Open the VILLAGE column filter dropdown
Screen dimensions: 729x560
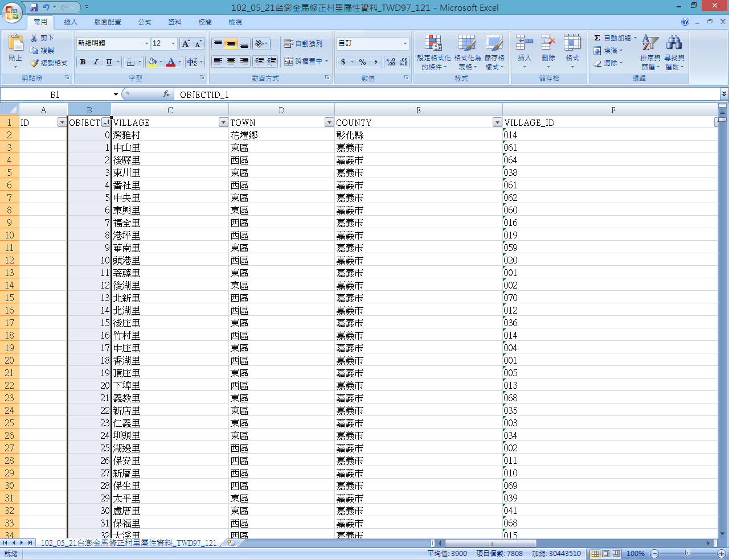[x=223, y=122]
